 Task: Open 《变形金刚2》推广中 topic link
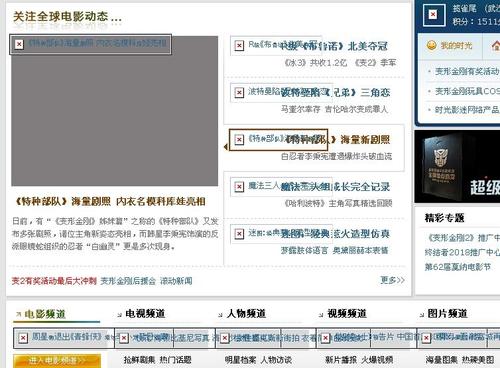(x=464, y=238)
